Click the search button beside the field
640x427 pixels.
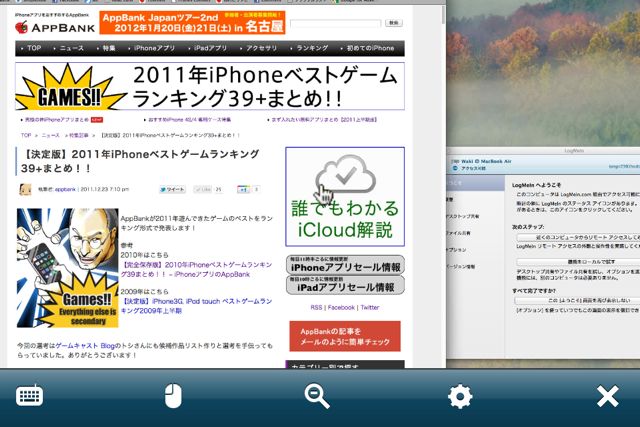tap(393, 23)
